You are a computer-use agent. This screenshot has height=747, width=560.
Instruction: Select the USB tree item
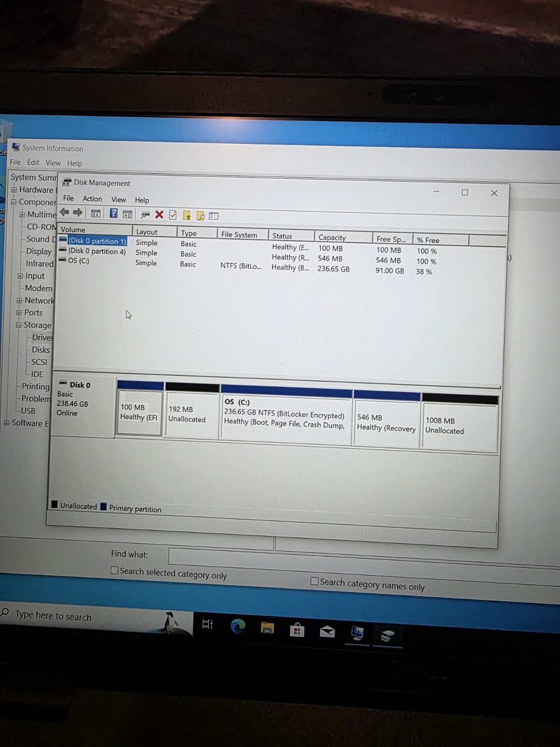coord(28,411)
